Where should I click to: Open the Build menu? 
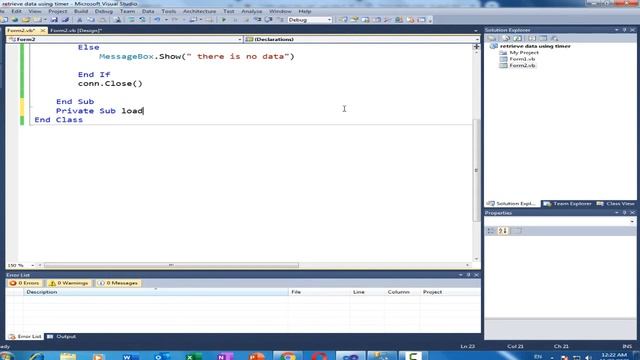(x=81, y=11)
